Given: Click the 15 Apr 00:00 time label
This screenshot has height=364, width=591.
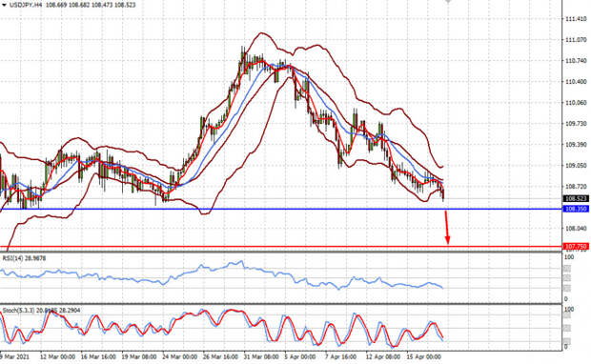Looking at the screenshot, I should pyautogui.click(x=423, y=356).
